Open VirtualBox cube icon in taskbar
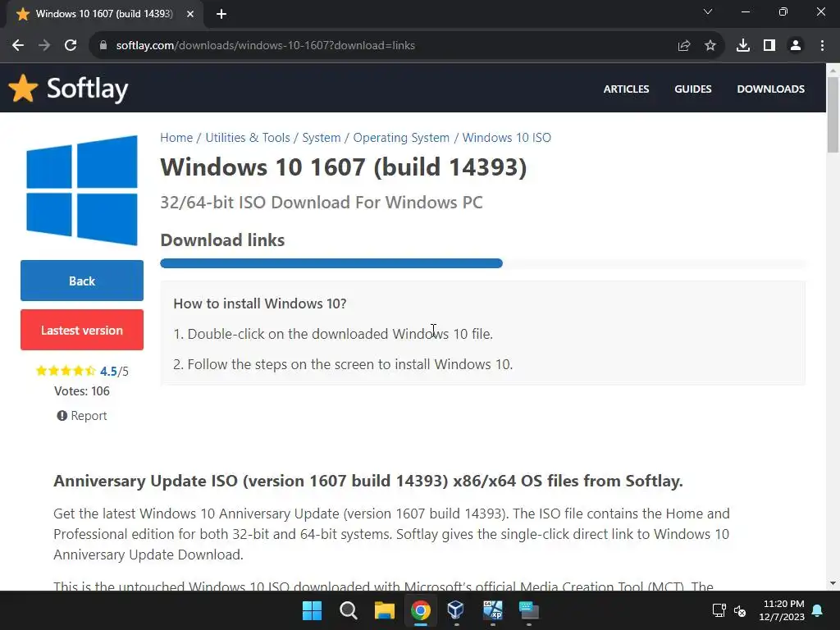The image size is (840, 630). [456, 609]
